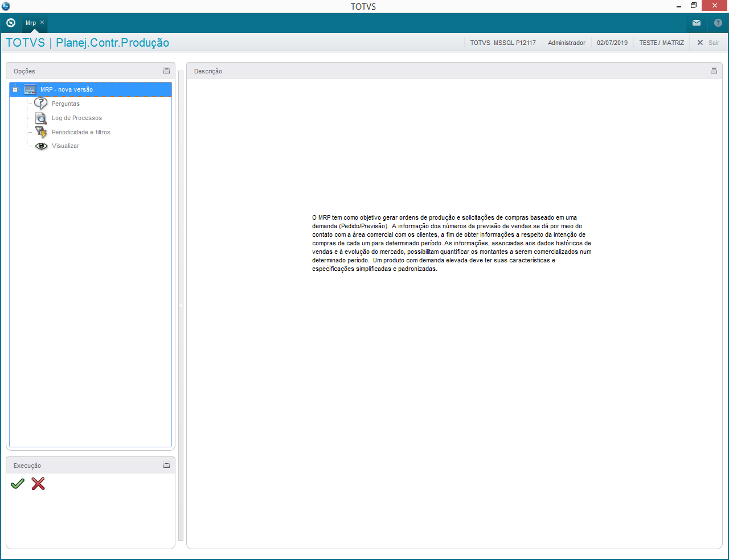Click the Periodicidade e filtros funnel icon
This screenshot has height=560, width=729.
[41, 132]
